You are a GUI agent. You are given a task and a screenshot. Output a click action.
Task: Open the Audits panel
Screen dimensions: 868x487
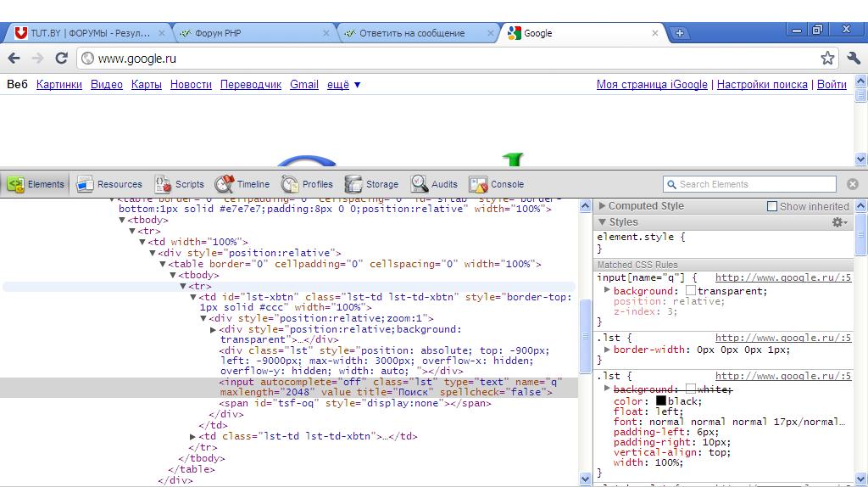[x=434, y=184]
